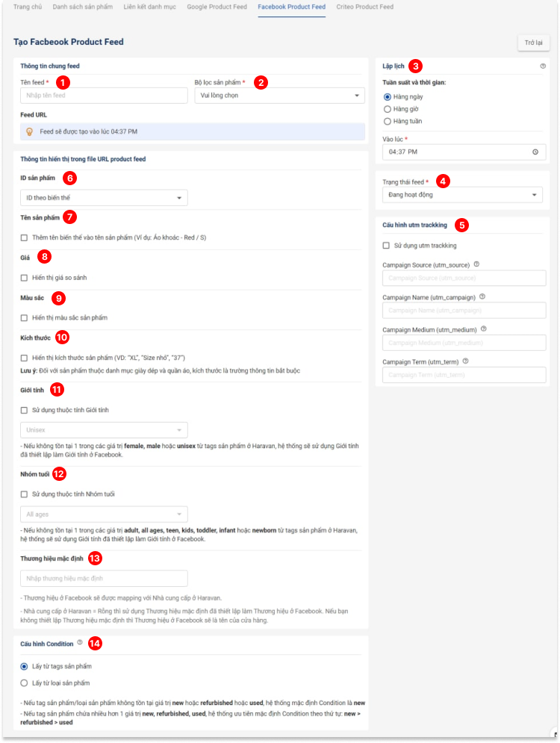Expand the Unisex gender dropdown

click(104, 430)
